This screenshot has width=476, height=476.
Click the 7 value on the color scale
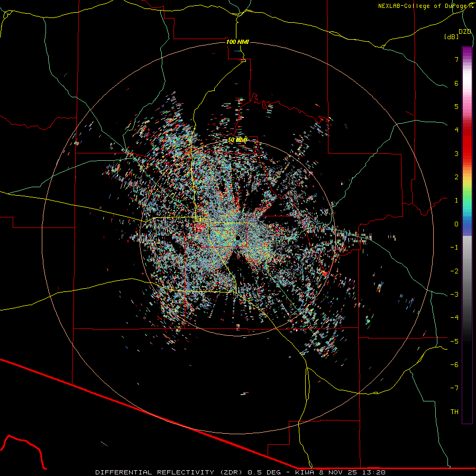(x=456, y=59)
